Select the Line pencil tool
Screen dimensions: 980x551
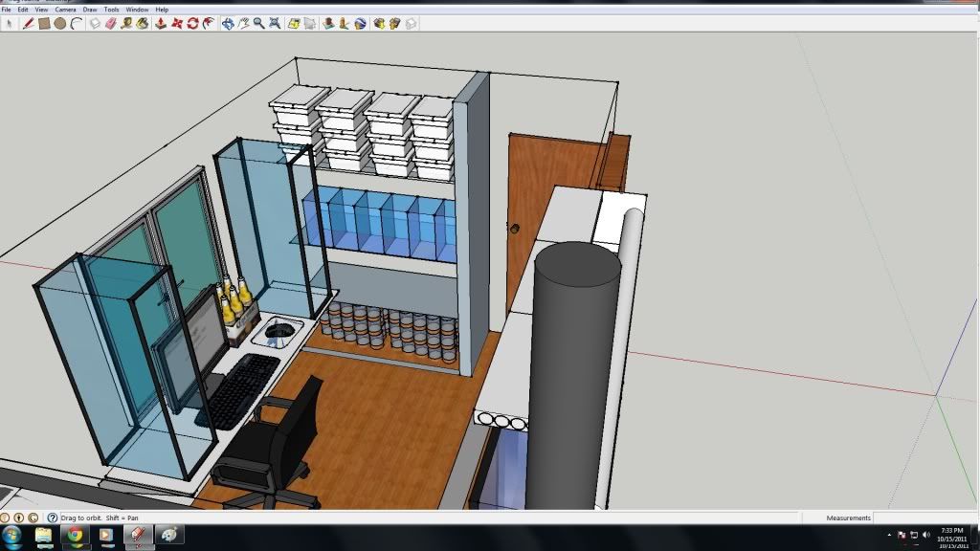coord(28,24)
